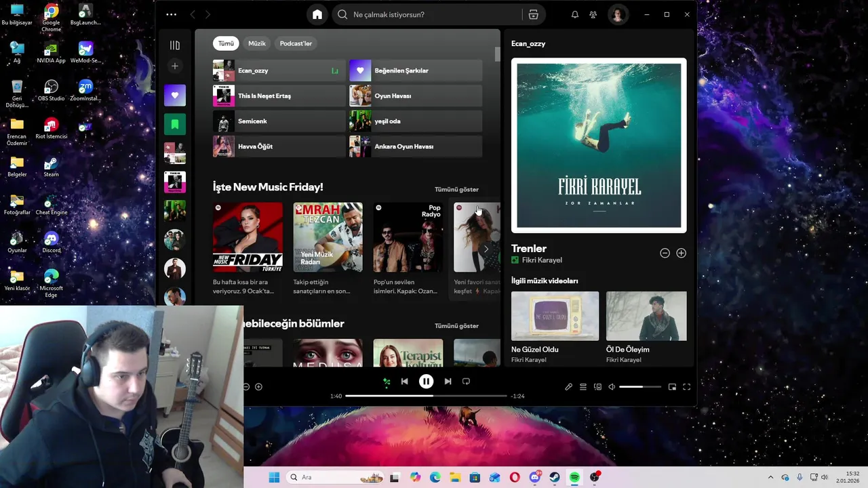868x488 pixels.
Task: Open the lyrics microphone icon
Action: pyautogui.click(x=569, y=387)
